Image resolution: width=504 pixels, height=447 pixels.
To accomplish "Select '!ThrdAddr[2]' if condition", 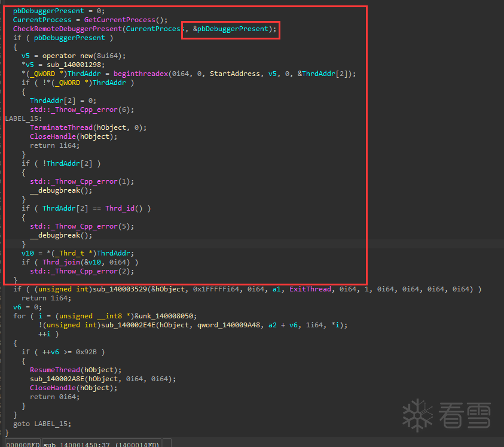I will pos(68,163).
